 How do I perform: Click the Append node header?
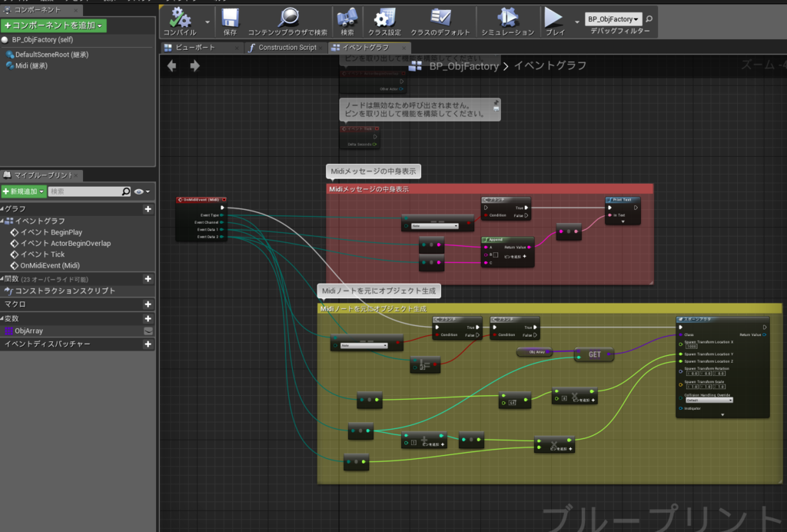507,239
